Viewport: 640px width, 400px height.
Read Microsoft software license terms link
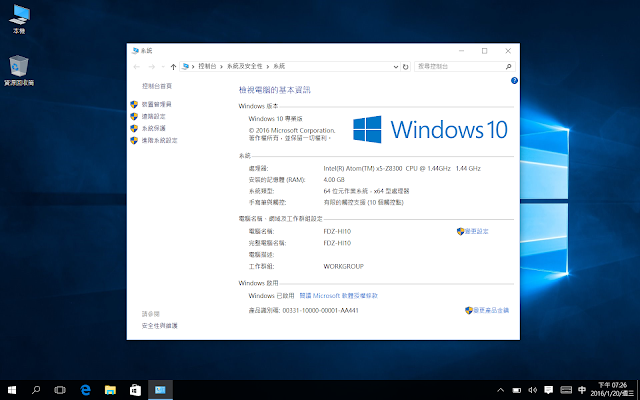pyautogui.click(x=339, y=296)
